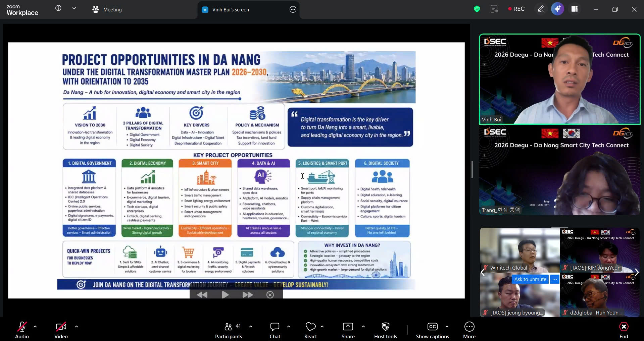Screen dimensions: 644x341
Task: Expand the Participants options caret
Action: pos(251,327)
